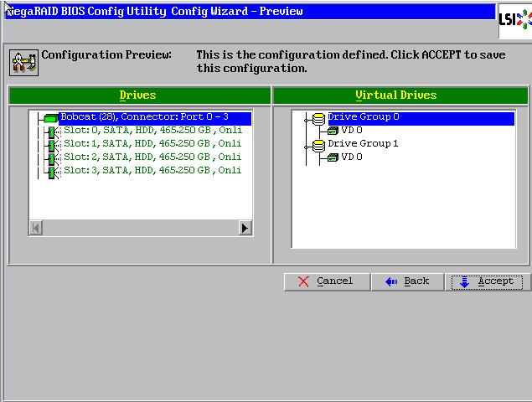The height and width of the screenshot is (402, 532).
Task: Click the Bobcat enclosure green icon
Action: pyautogui.click(x=50, y=118)
